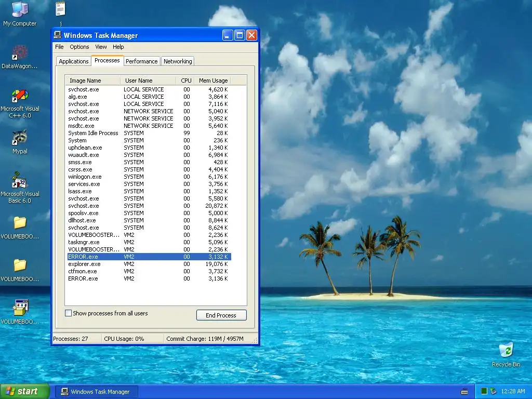Select the services.exe process
This screenshot has height=399, width=532.
(x=149, y=184)
